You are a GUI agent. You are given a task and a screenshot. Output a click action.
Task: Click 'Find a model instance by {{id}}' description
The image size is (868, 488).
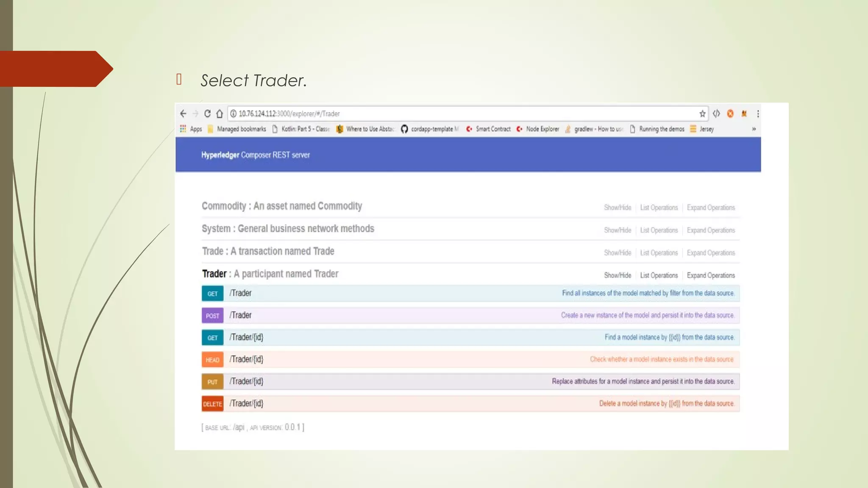coord(669,337)
